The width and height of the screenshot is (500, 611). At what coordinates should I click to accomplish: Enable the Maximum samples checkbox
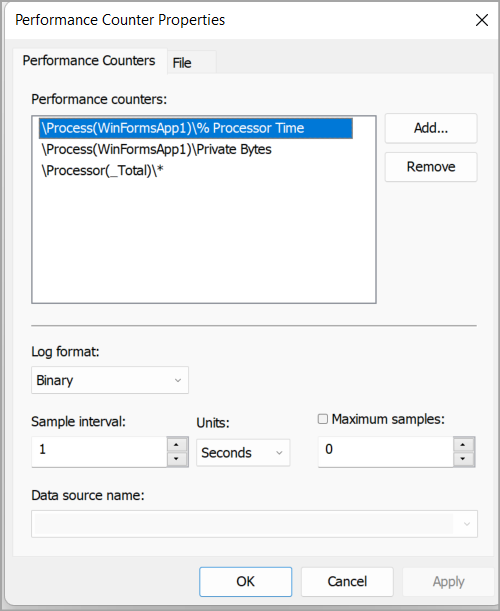[x=323, y=419]
